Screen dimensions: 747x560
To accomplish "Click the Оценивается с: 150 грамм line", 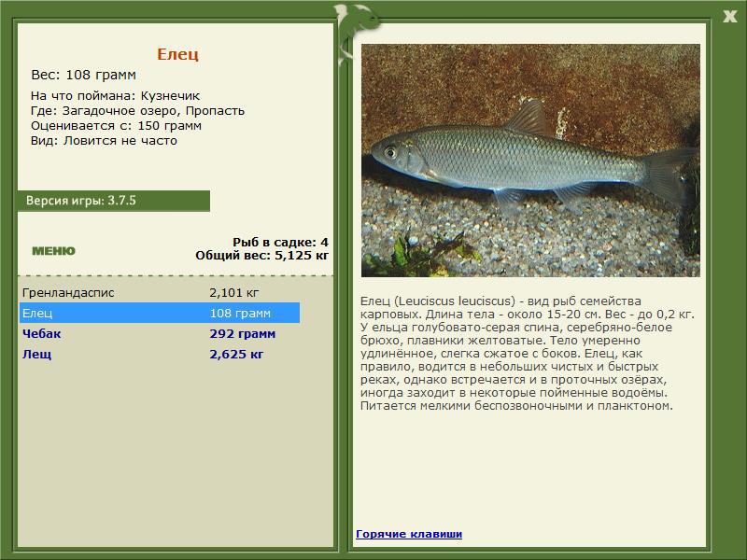I will click(116, 126).
